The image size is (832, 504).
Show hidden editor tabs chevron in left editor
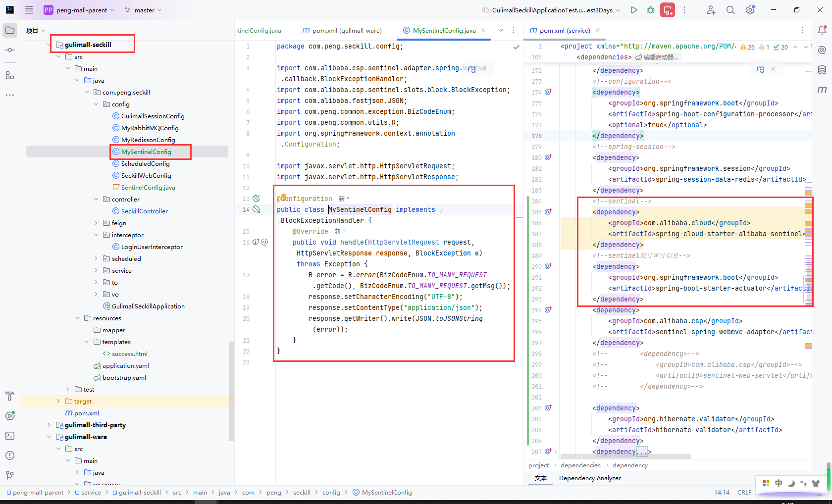click(x=501, y=30)
